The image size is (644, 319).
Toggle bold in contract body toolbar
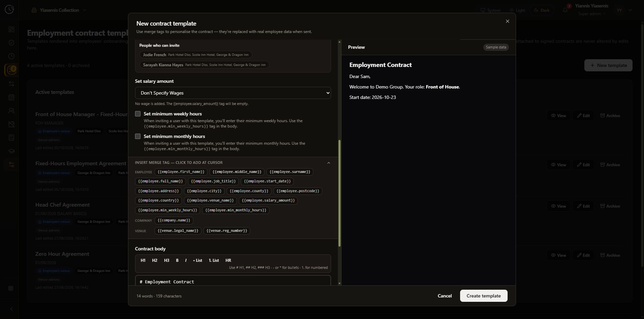(177, 260)
